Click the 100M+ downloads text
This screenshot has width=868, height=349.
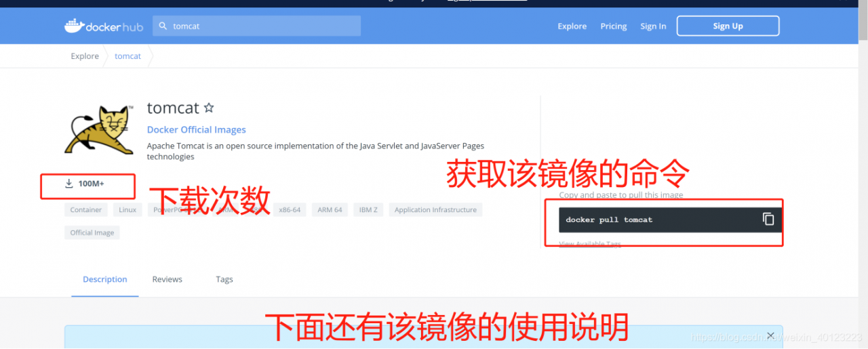91,184
